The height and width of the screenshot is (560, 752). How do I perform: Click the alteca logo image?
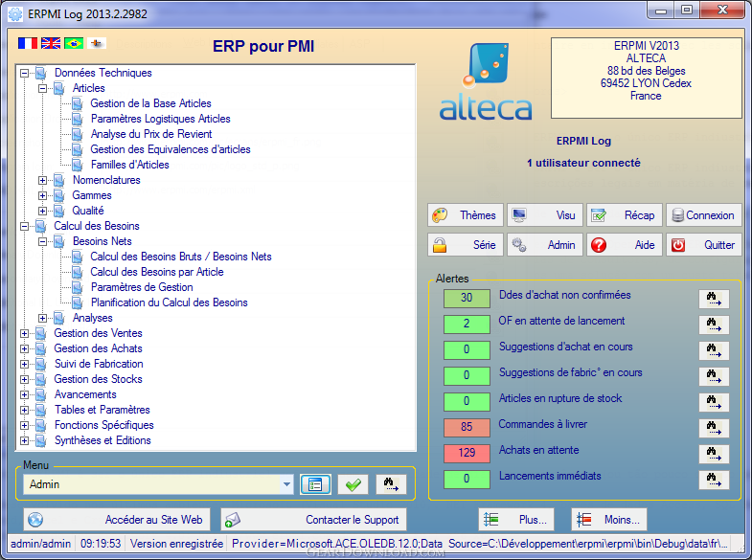(486, 81)
